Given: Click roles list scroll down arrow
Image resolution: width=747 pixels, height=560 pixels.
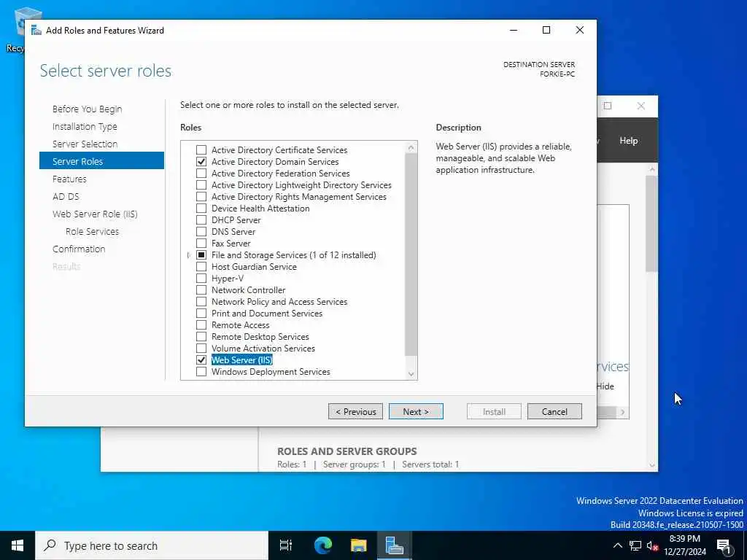Looking at the screenshot, I should tap(411, 374).
